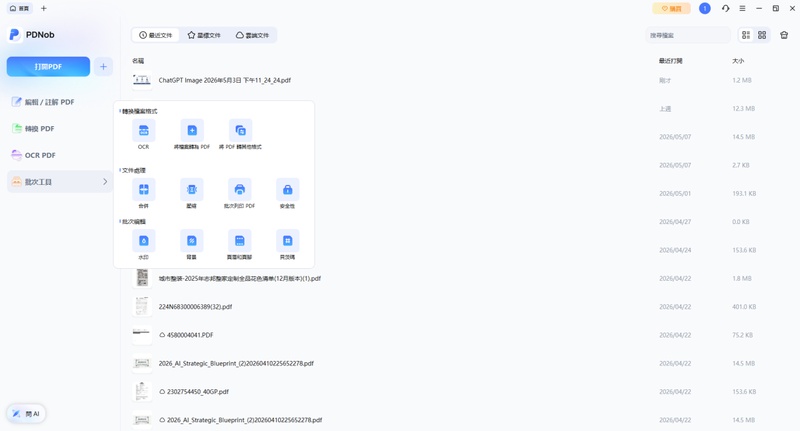Click thumbnail of 4580004041.PDF
This screenshot has height=431, width=800.
tap(142, 333)
